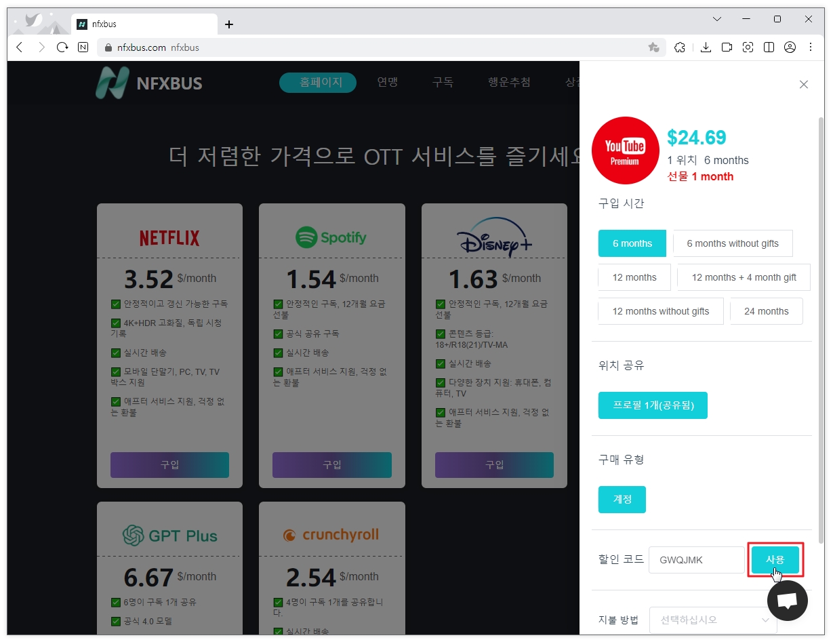Viewport: 833px width, 644px height.
Task: Go back in browser history
Action: [19, 47]
